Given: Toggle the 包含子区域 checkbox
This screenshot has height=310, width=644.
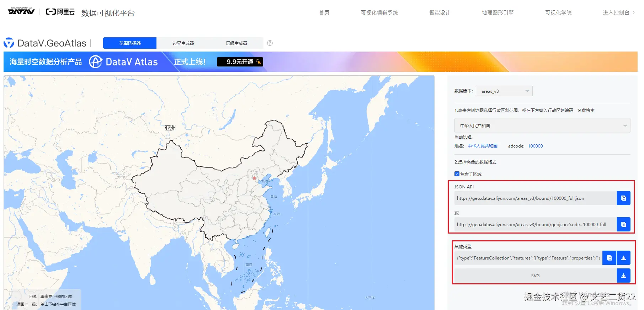Looking at the screenshot, I should pyautogui.click(x=457, y=174).
